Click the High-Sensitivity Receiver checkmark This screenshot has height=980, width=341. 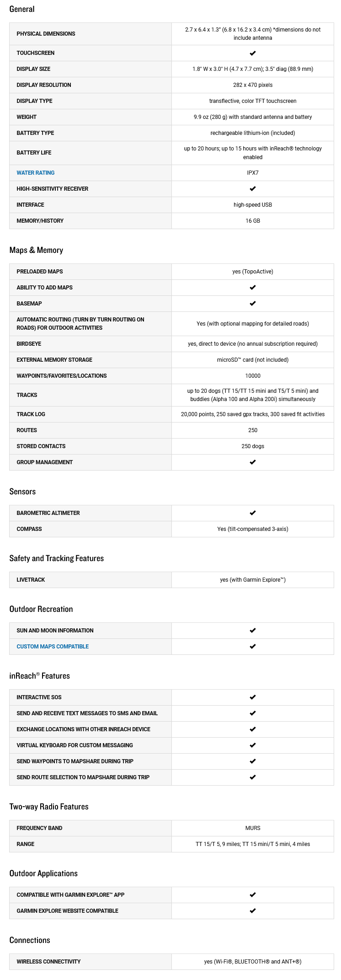coord(253,189)
